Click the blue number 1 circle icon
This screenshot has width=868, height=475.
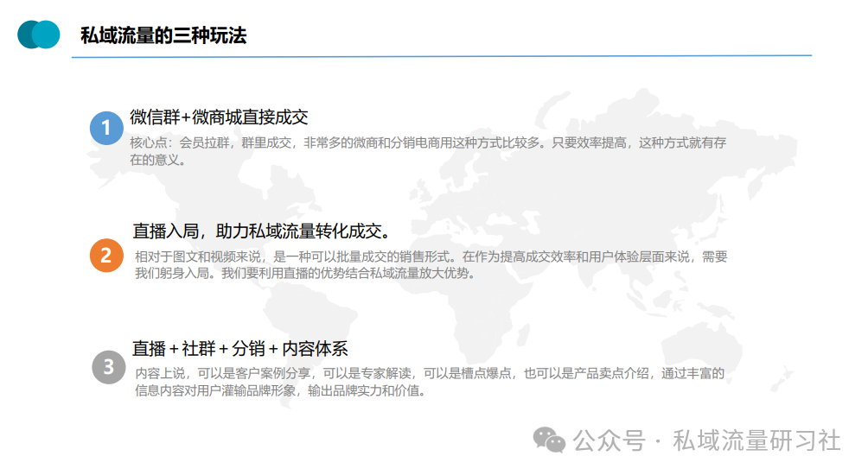pyautogui.click(x=106, y=128)
